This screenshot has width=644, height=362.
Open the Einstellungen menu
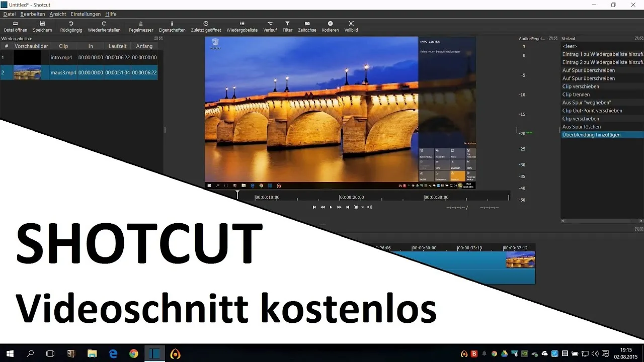86,14
